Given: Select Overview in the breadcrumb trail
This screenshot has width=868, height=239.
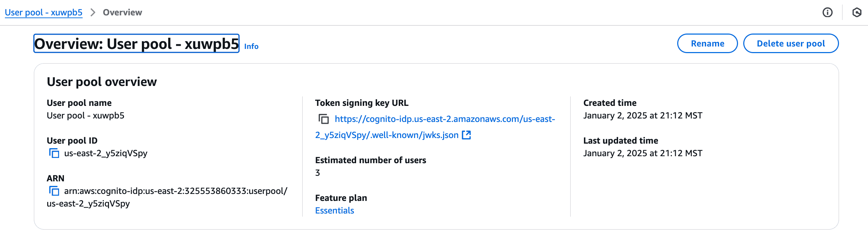Looking at the screenshot, I should click(x=122, y=12).
